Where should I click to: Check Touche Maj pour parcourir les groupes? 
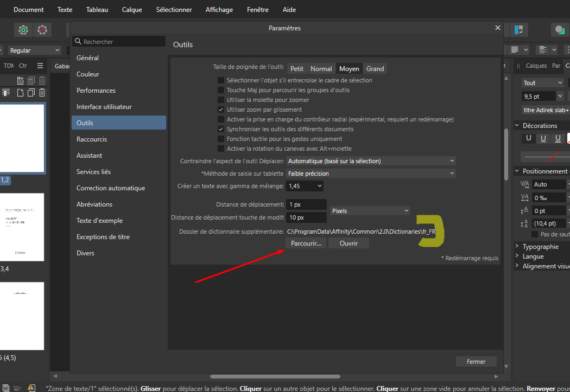(x=220, y=90)
